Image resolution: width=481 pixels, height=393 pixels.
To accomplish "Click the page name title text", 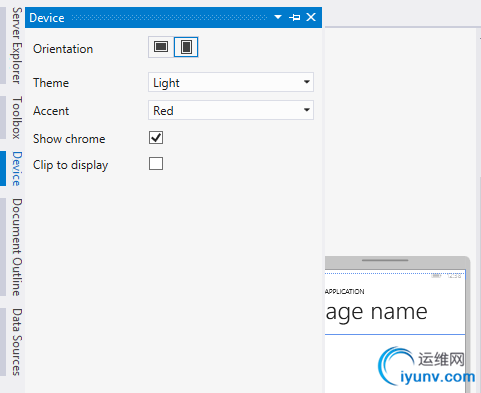I will [376, 313].
